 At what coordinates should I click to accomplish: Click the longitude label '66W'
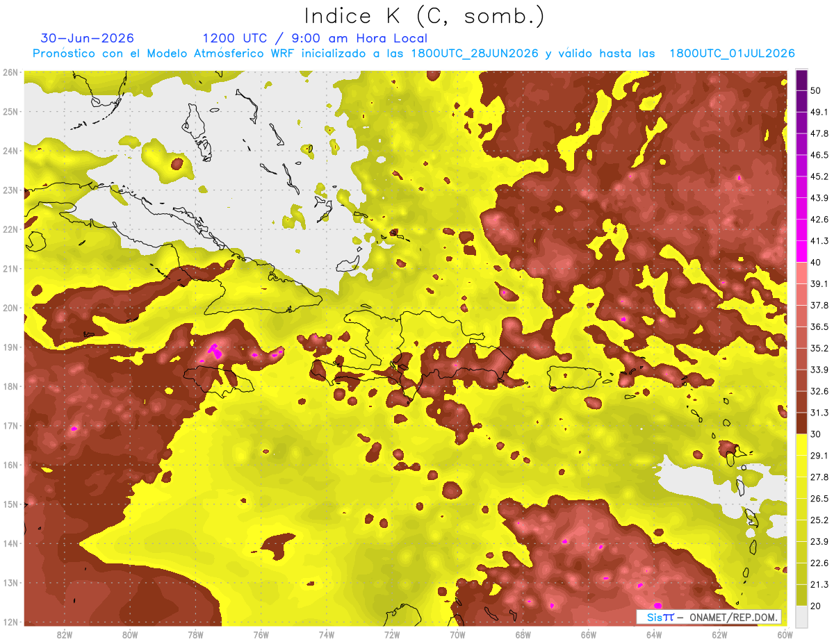589,634
